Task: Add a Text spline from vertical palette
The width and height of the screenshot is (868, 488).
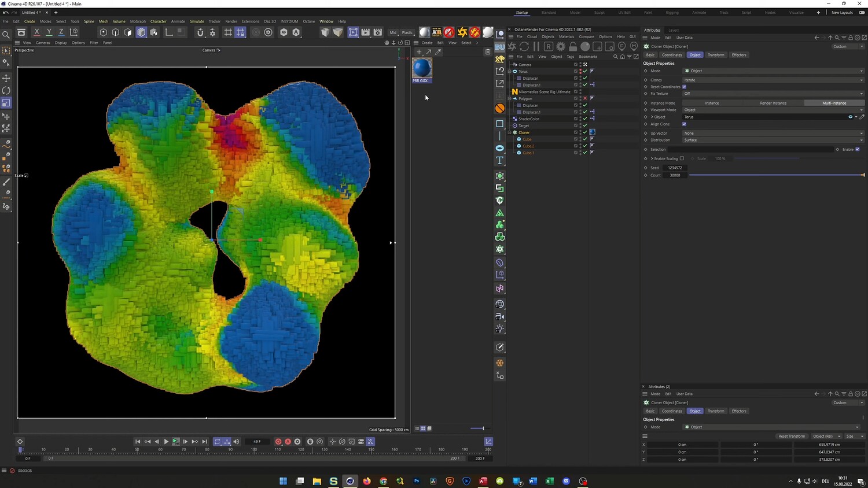Action: 500,161
